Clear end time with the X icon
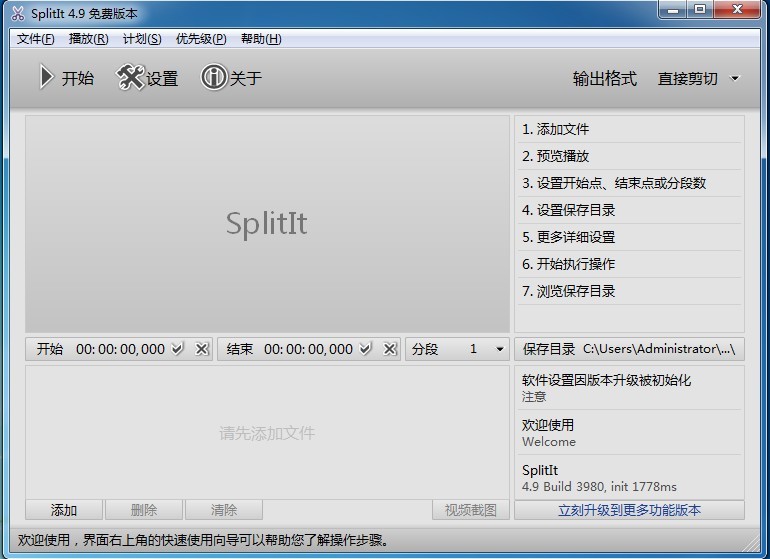The height and width of the screenshot is (559, 770). click(389, 349)
